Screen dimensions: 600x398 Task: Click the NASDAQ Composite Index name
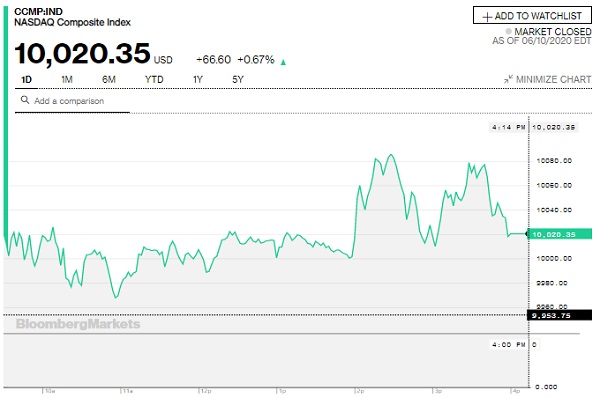click(x=72, y=22)
